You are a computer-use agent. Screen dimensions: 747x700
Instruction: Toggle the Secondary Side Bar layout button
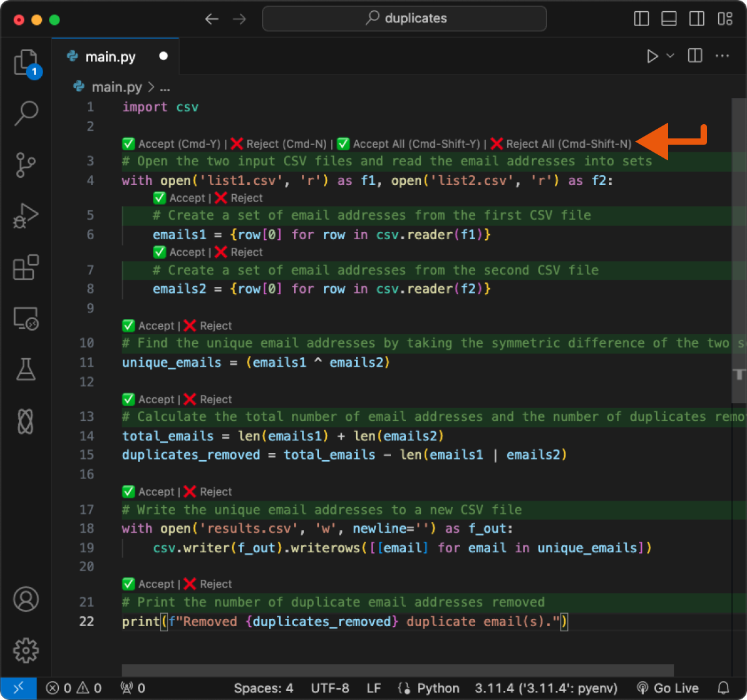(697, 19)
